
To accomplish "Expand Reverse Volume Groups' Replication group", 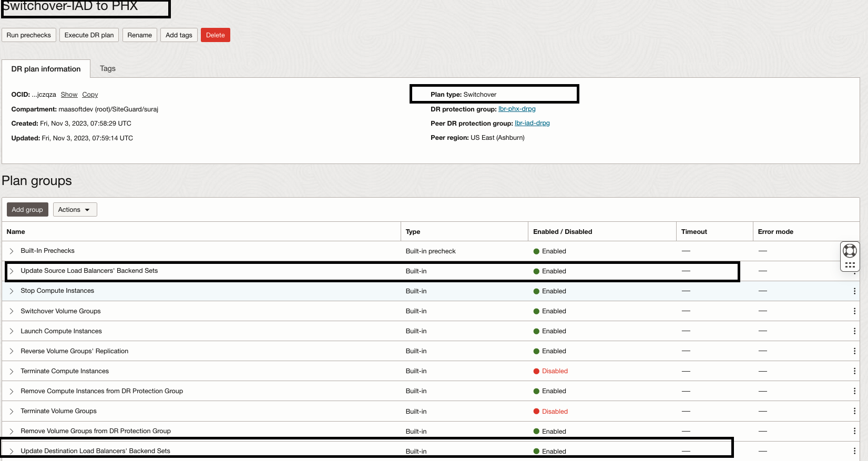I will coord(12,351).
